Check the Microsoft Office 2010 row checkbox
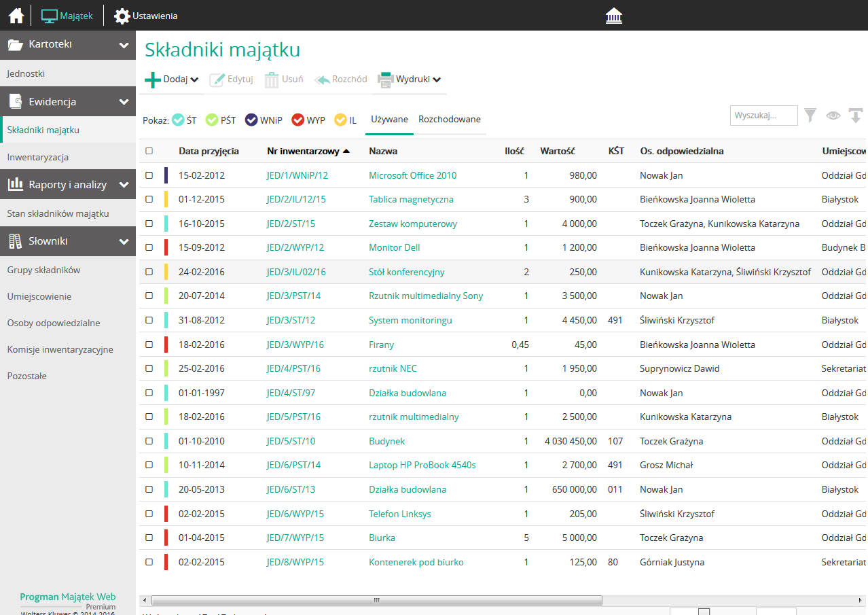Viewport: 868px width, 615px height. pos(149,175)
